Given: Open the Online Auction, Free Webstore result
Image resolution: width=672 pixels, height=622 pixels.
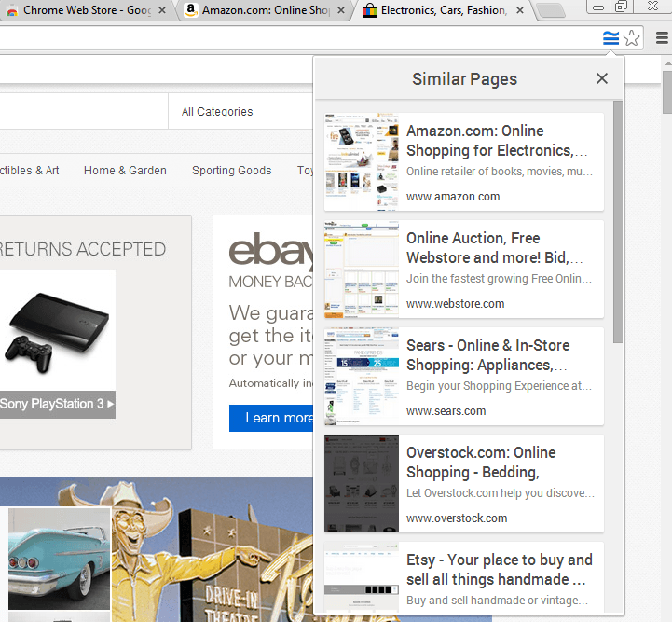Looking at the screenshot, I should (x=495, y=248).
